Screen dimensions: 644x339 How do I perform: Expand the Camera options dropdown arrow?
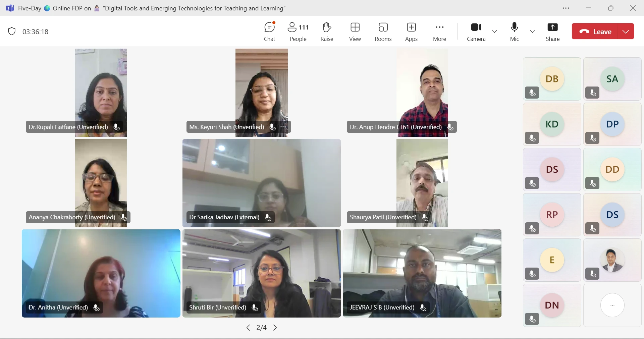494,32
